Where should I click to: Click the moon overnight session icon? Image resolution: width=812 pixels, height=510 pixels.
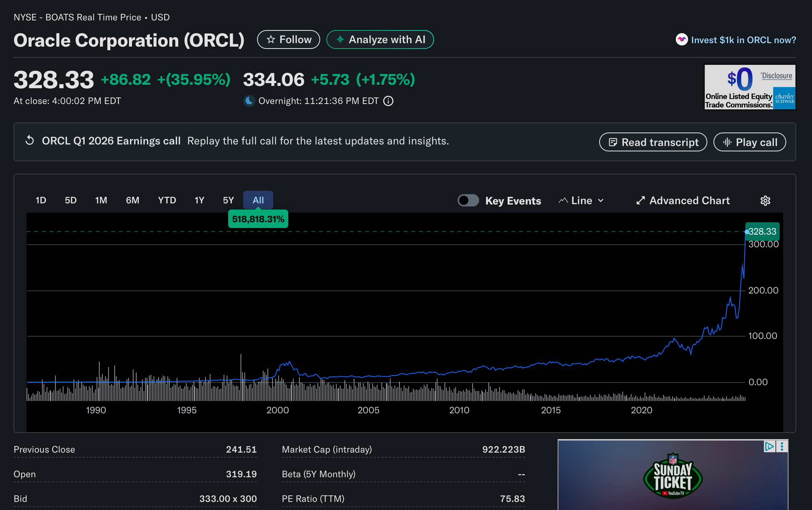click(x=249, y=101)
